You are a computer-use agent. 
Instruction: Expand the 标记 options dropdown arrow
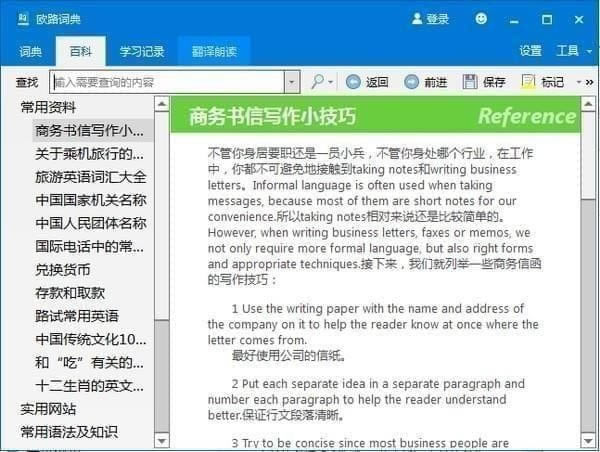[579, 82]
